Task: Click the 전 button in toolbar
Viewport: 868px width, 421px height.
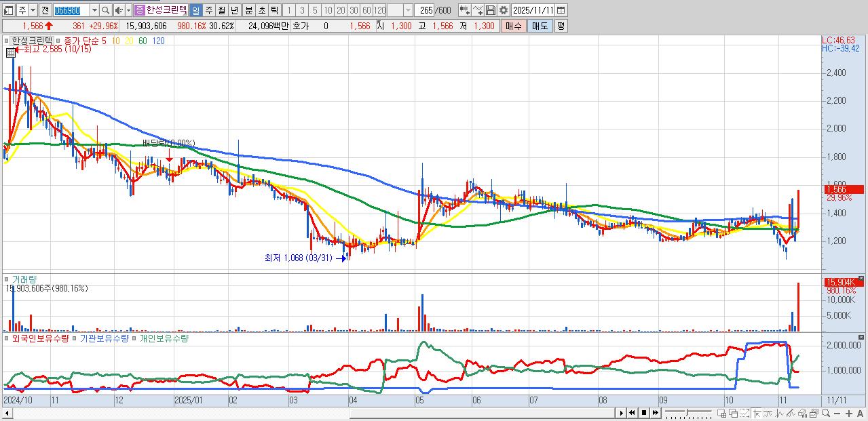Action: tap(45, 10)
